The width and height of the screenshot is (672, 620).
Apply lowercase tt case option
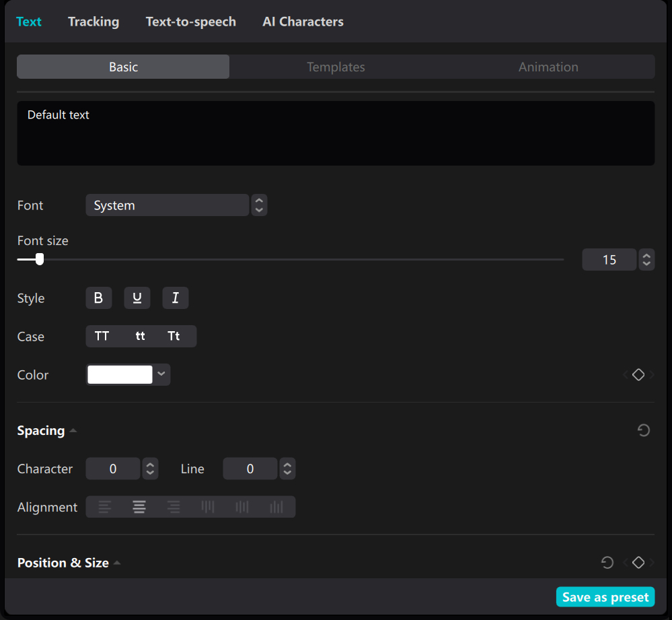tap(140, 337)
